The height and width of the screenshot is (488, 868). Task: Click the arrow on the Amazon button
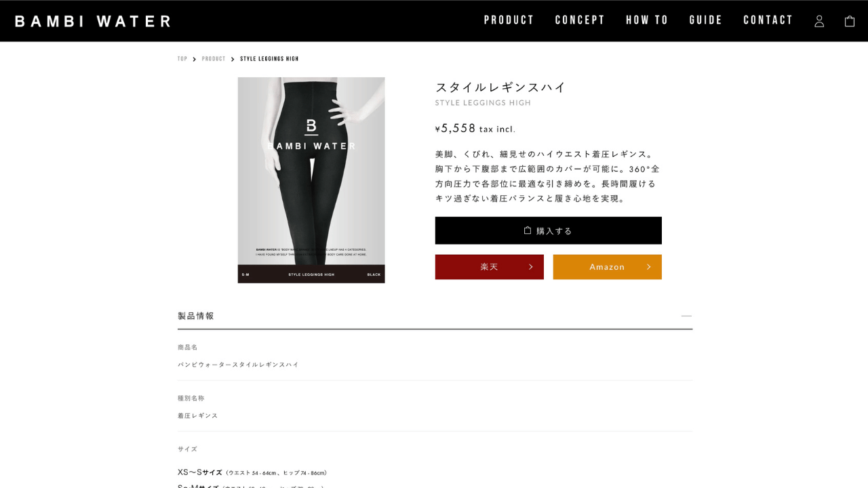coord(649,267)
